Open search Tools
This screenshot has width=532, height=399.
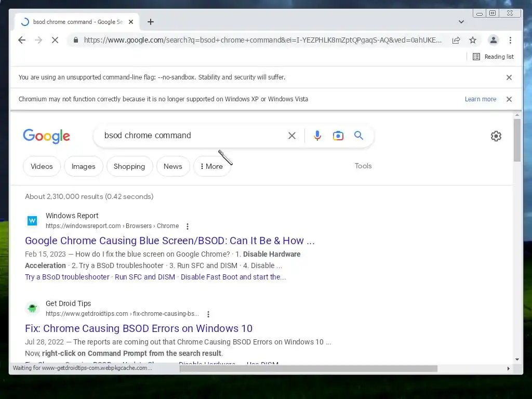pyautogui.click(x=363, y=166)
